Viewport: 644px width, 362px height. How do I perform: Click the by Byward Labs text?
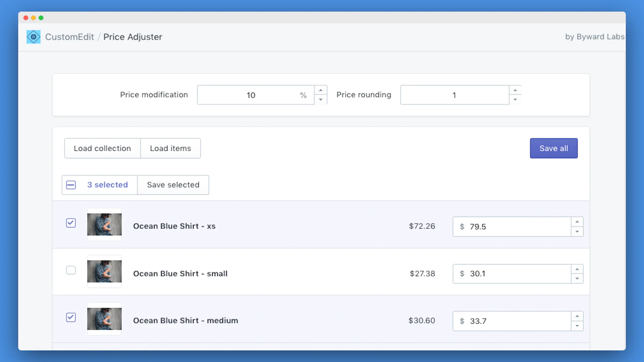[x=594, y=37]
